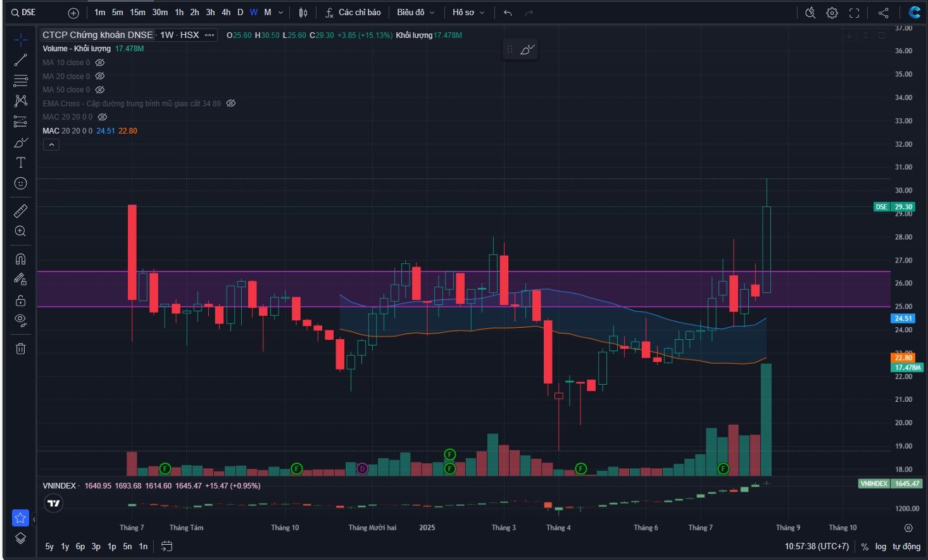Open Các chỉ báo indicators
The height and width of the screenshot is (560, 928).
[353, 13]
